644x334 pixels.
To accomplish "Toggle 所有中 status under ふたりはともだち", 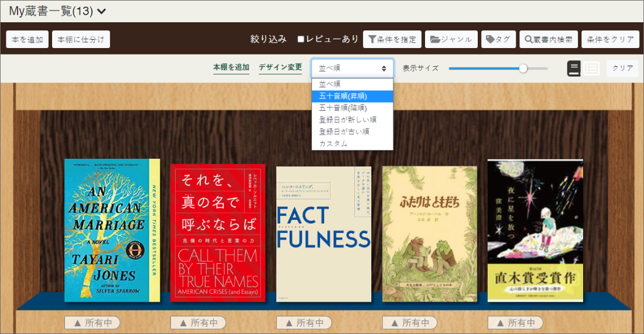I will coord(410,323).
